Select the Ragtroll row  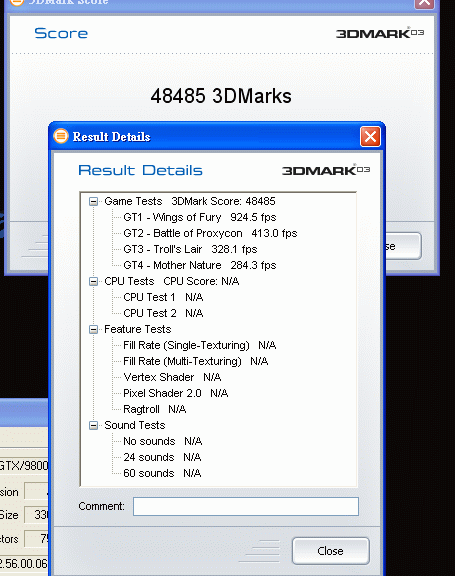[x=155, y=409]
